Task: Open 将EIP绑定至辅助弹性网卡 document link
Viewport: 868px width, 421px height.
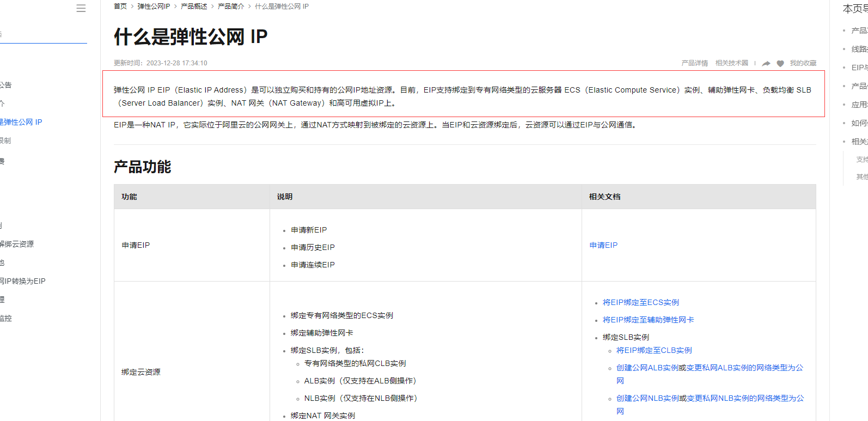Action: [x=648, y=320]
